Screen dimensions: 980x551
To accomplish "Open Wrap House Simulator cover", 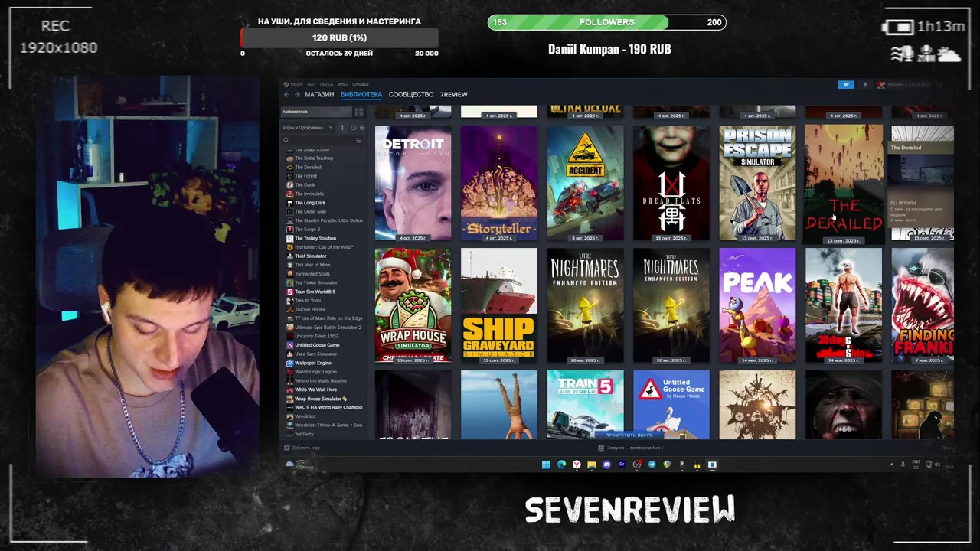I will point(413,305).
